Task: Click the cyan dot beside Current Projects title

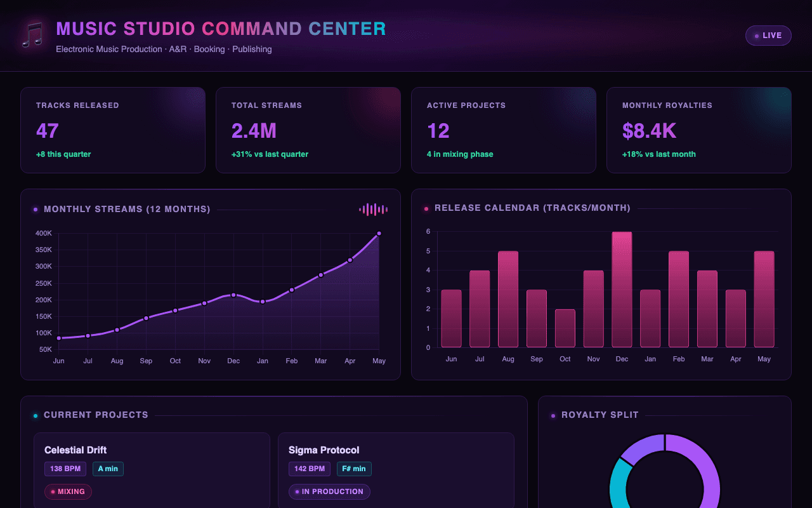Action: [x=36, y=415]
